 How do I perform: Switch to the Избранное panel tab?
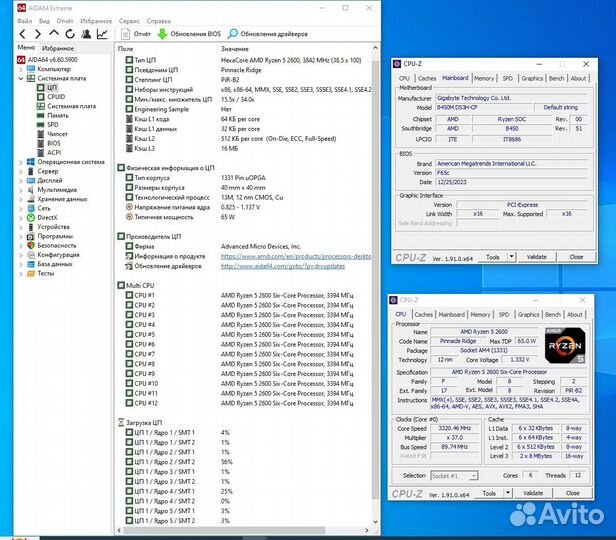click(x=58, y=48)
